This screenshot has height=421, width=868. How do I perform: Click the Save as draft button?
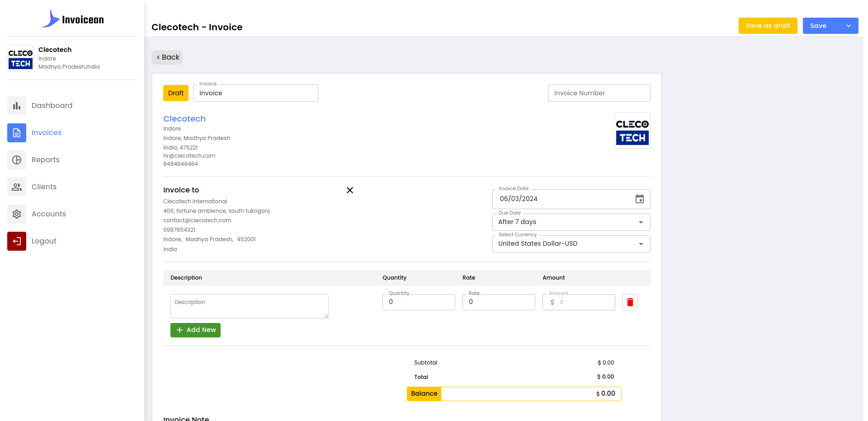point(768,26)
